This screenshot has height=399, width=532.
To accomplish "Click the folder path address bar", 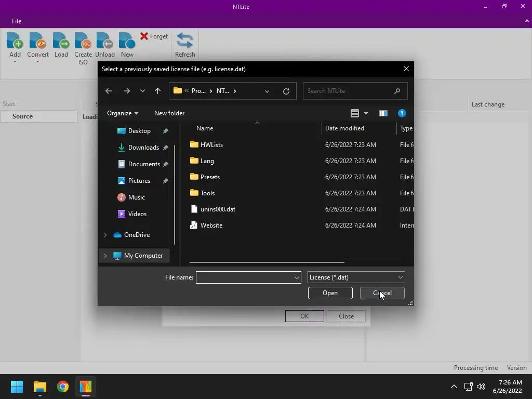I will pyautogui.click(x=232, y=91).
